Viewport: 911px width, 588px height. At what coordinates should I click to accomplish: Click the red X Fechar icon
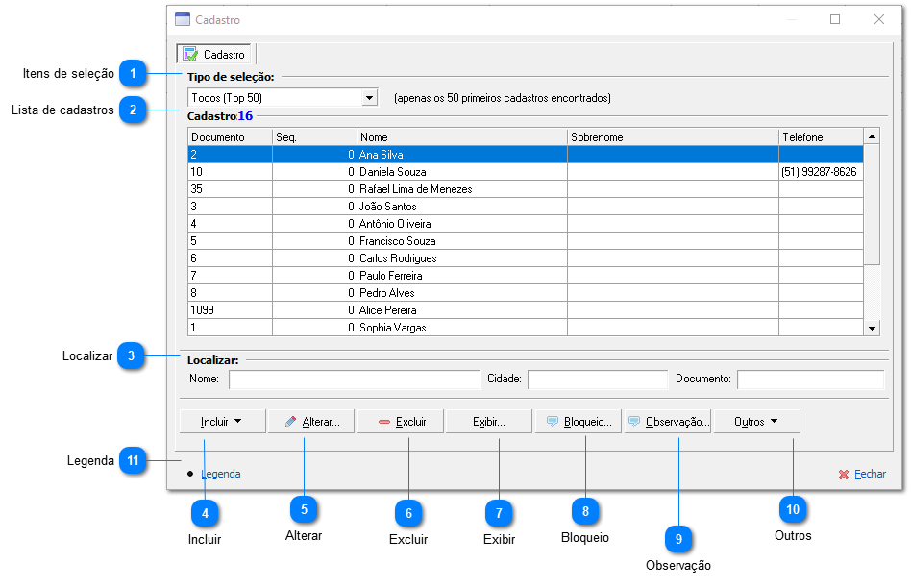(844, 475)
